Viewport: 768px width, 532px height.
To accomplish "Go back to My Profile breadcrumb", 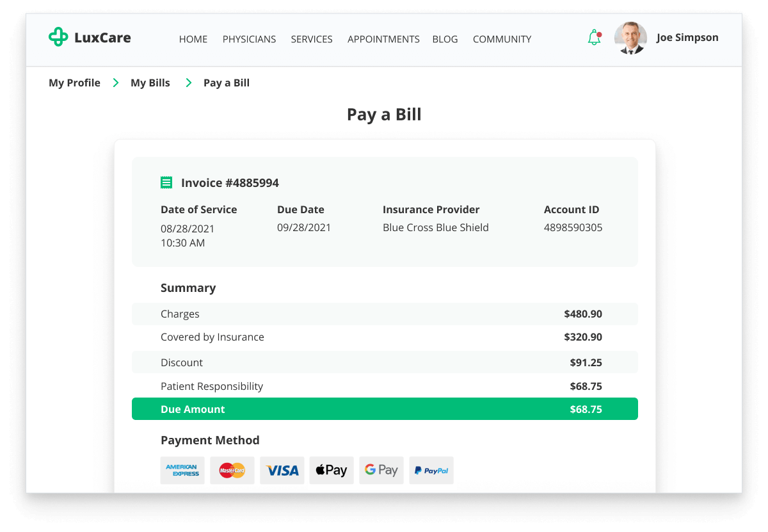I will coord(74,83).
